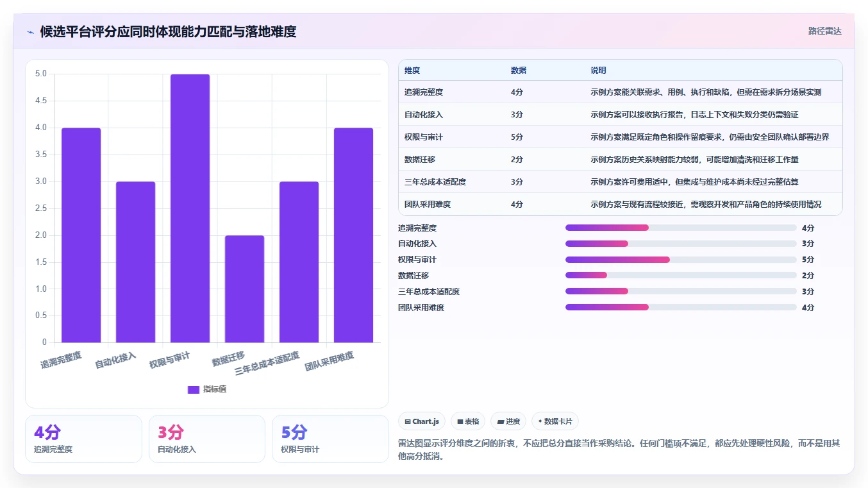868x488 pixels.
Task: Click description starting 示例方案可以接收执行报告
Action: (x=694, y=115)
